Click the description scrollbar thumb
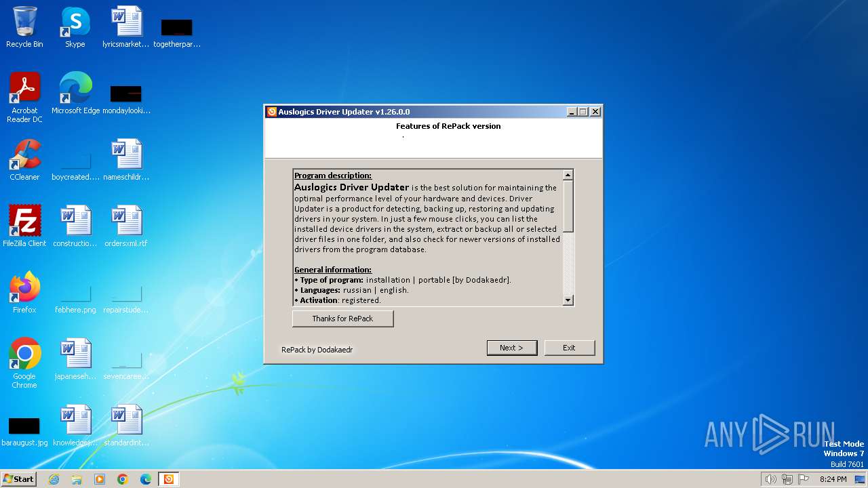868x488 pixels. (x=568, y=207)
